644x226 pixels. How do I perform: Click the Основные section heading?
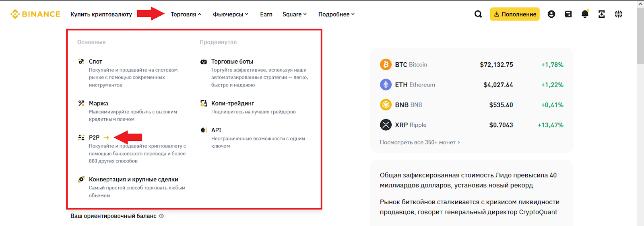tap(91, 42)
